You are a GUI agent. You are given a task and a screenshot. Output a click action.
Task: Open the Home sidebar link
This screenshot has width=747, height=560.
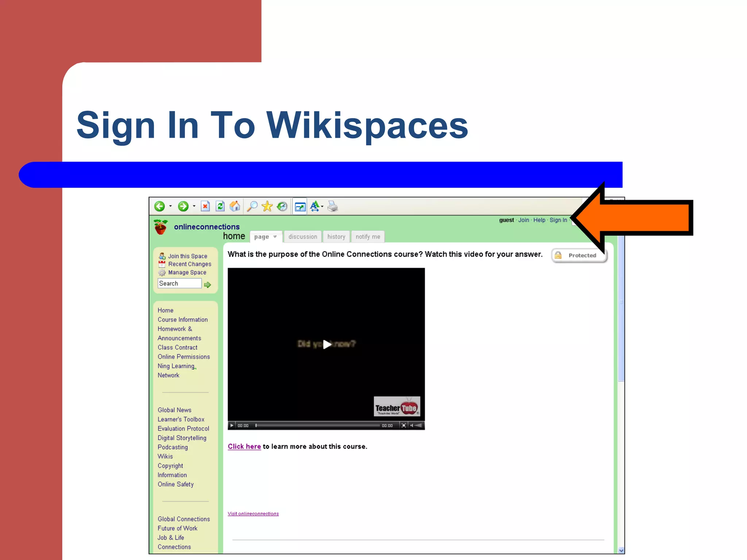pos(165,311)
